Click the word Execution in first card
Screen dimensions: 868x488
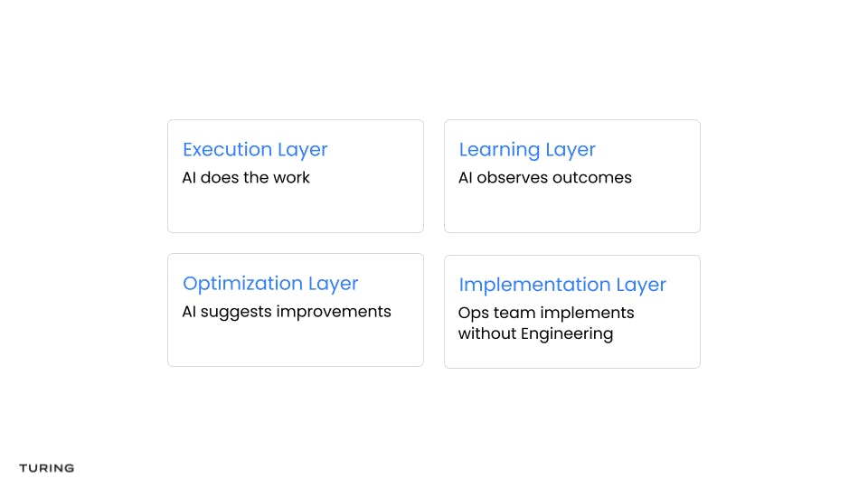click(x=227, y=149)
